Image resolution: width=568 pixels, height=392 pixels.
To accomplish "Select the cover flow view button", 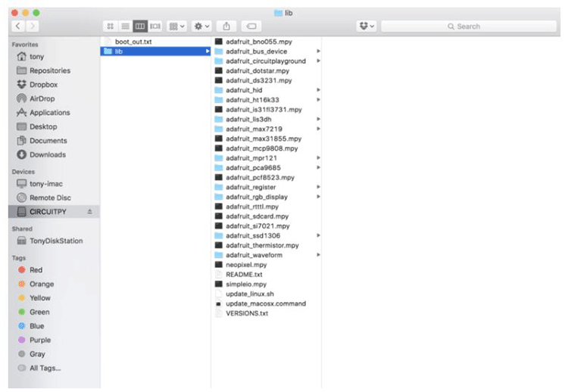I will coord(155,26).
